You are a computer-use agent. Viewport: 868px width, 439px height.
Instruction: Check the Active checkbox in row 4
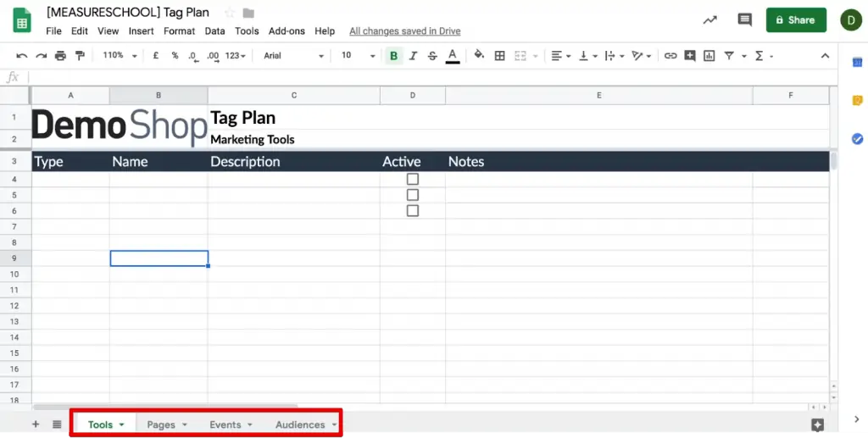[x=413, y=179]
